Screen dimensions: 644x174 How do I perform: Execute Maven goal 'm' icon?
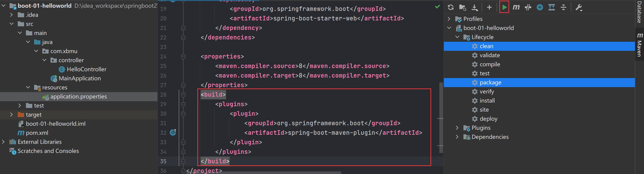click(x=516, y=7)
